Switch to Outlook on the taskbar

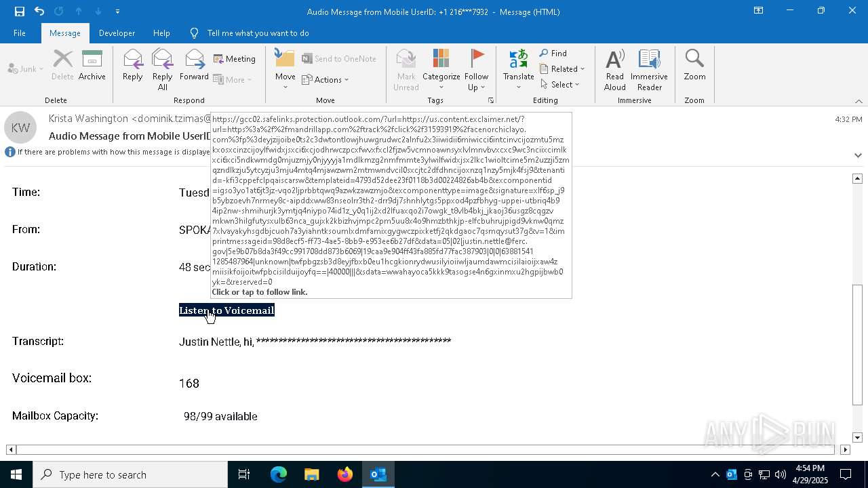pos(378,474)
